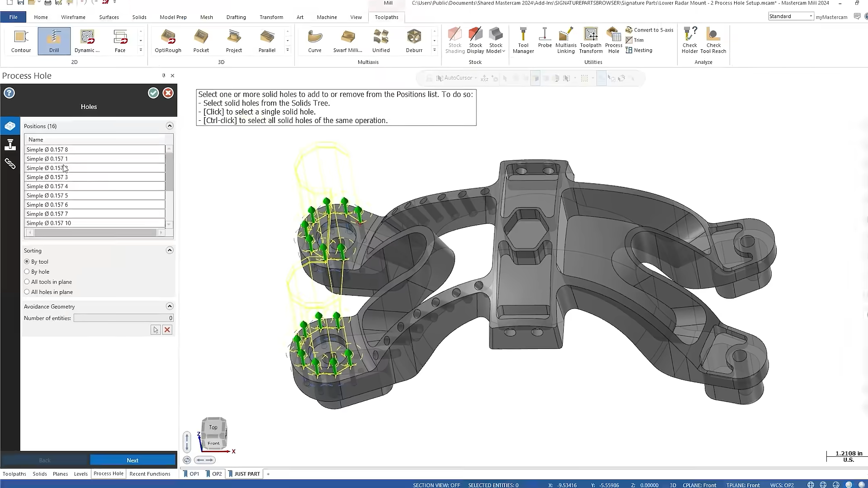
Task: Open the Nesting utility
Action: 639,50
